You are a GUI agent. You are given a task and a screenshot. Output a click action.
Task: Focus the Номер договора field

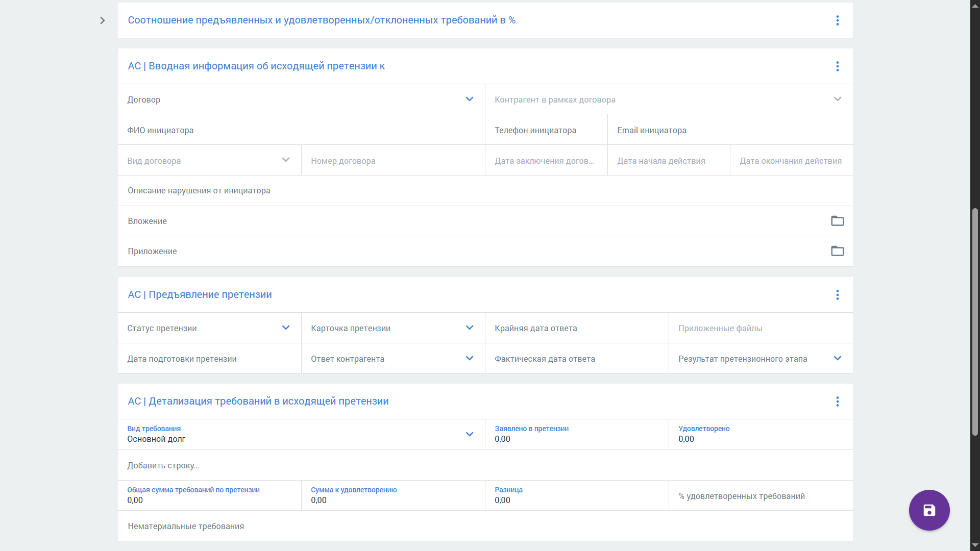click(x=393, y=160)
